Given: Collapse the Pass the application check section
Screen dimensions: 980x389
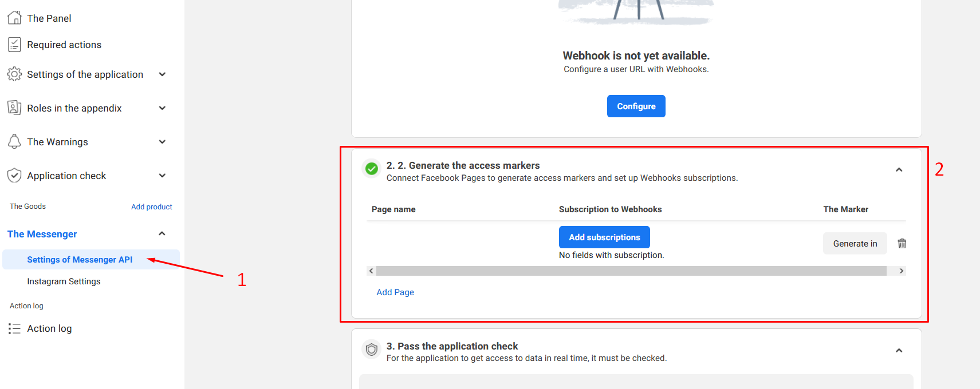Looking at the screenshot, I should tap(899, 351).
